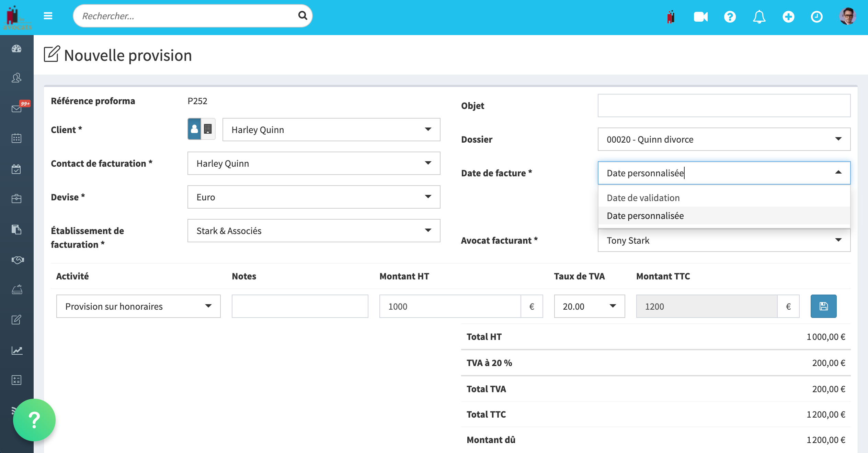Click the Rechercher search box
This screenshot has width=868, height=453.
tap(192, 16)
